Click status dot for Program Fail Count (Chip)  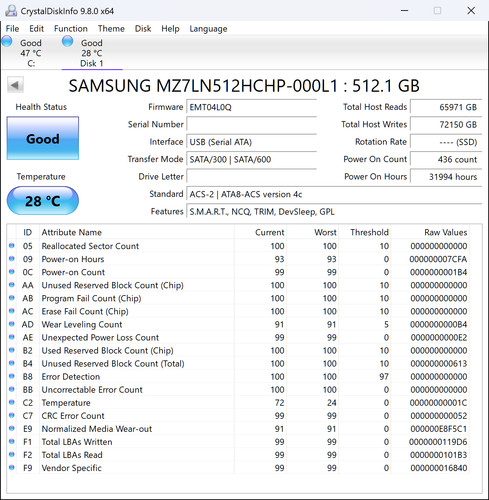pos(12,298)
